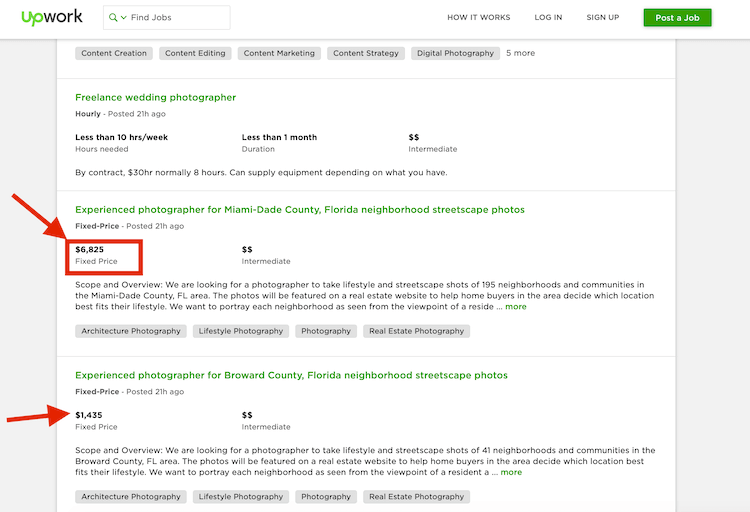Click Real Estate Photography tag under Miami-Dade job

point(416,331)
